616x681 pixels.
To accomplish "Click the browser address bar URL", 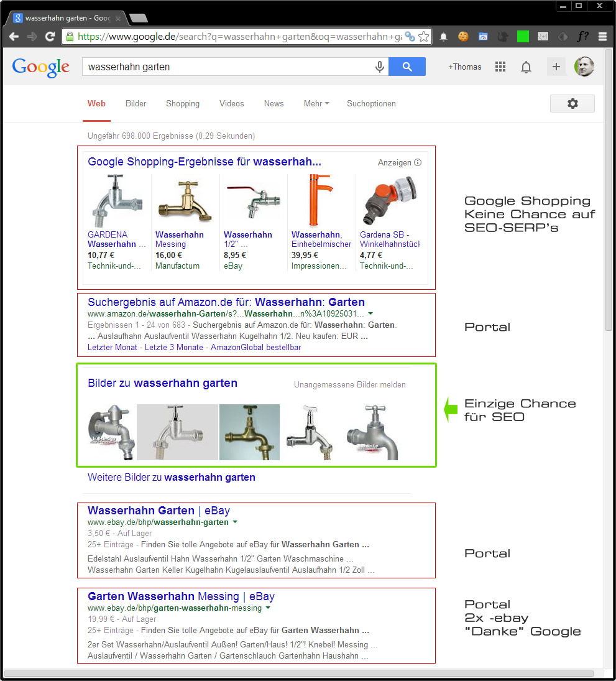I will pyautogui.click(x=240, y=37).
